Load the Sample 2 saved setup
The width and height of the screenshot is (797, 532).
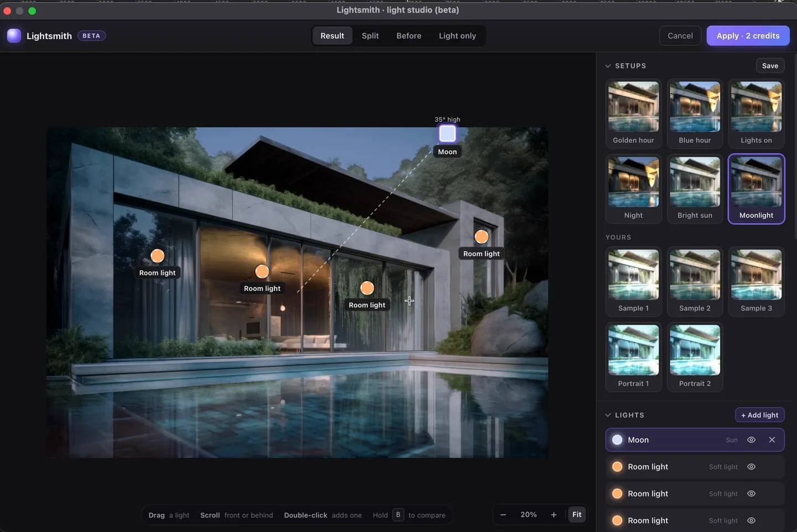tap(695, 282)
